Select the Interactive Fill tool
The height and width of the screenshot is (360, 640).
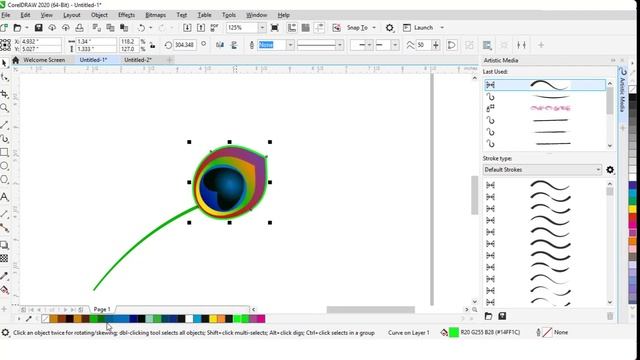tap(4, 290)
